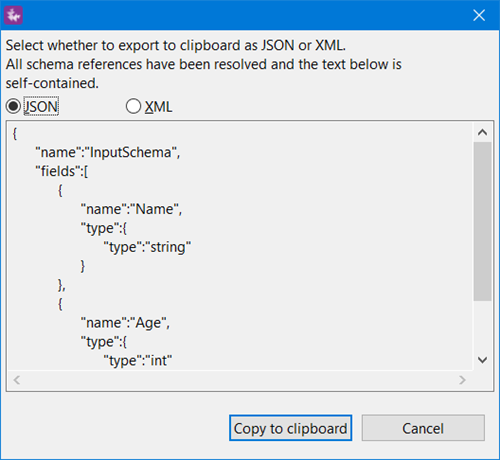Click the Cancel button
Screen dimensions: 500x460
point(423,428)
